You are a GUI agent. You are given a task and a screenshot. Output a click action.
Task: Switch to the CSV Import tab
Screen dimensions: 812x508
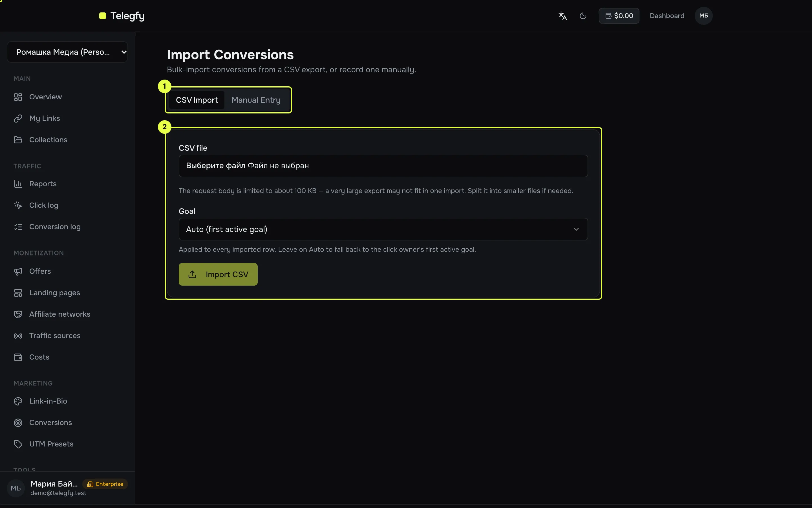197,100
